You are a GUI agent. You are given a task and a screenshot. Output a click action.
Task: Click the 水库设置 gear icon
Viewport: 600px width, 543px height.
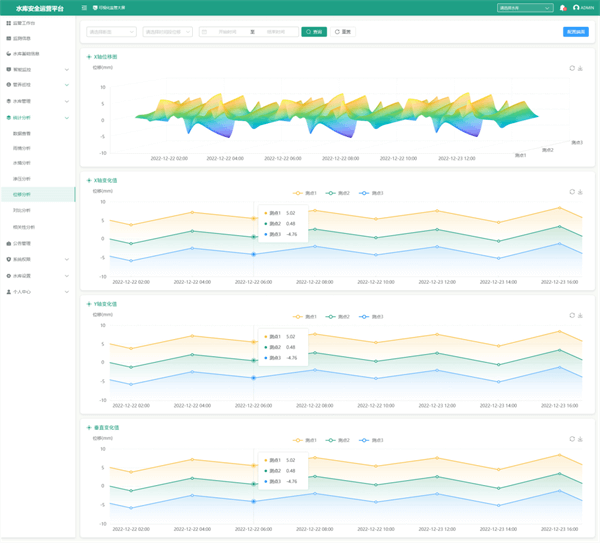[x=8, y=276]
